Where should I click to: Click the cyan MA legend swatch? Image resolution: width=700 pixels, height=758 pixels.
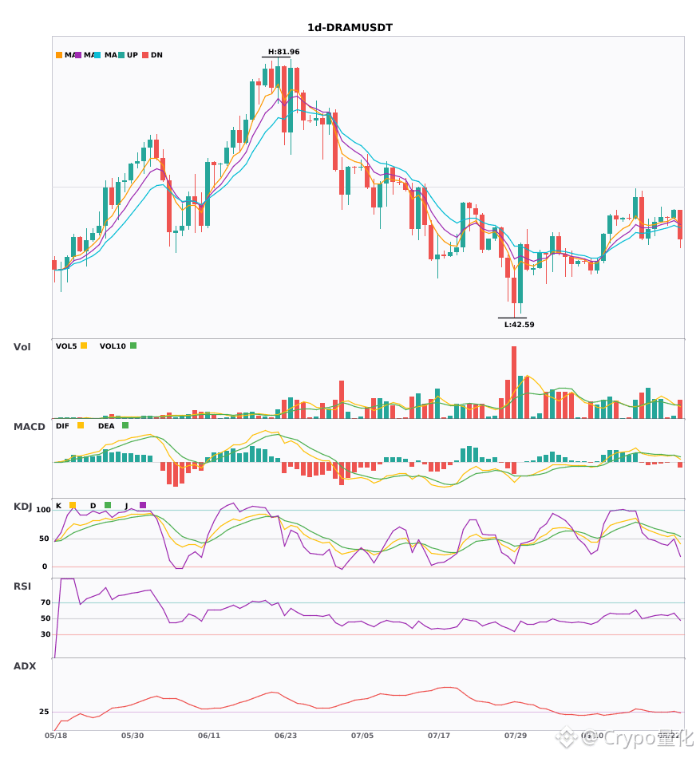pyautogui.click(x=97, y=55)
